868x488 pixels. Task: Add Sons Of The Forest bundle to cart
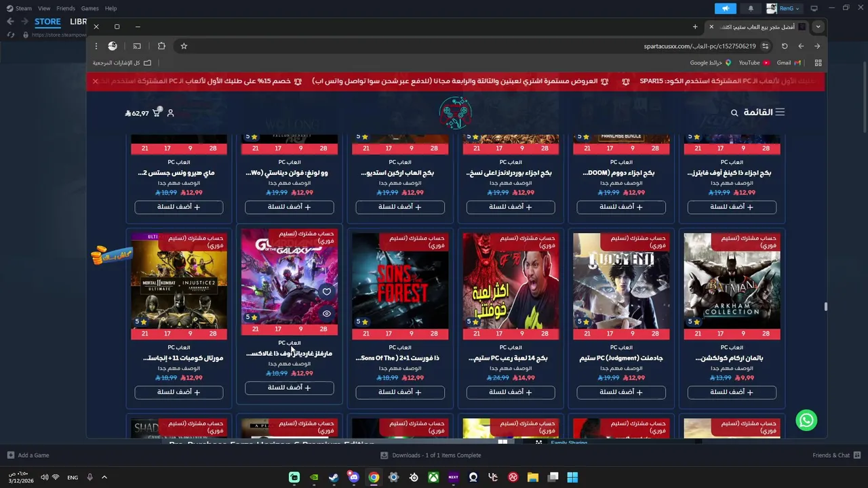(x=400, y=392)
